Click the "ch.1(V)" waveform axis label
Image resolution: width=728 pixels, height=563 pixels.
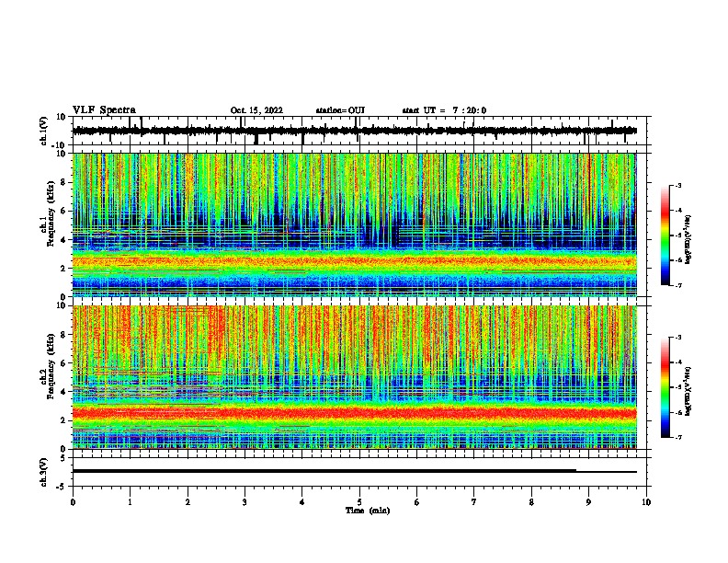click(x=44, y=131)
